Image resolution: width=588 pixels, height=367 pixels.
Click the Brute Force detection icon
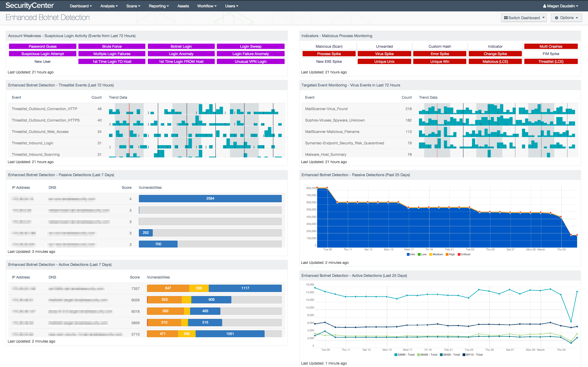[112, 46]
